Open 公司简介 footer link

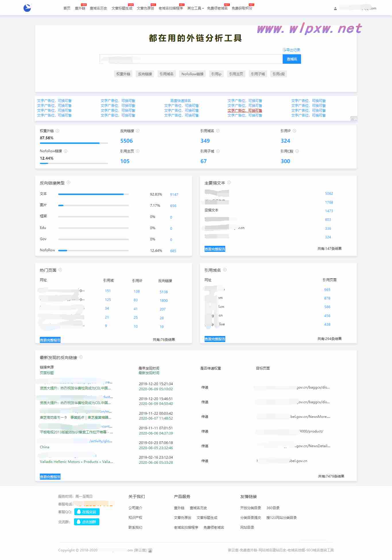[x=135, y=508]
